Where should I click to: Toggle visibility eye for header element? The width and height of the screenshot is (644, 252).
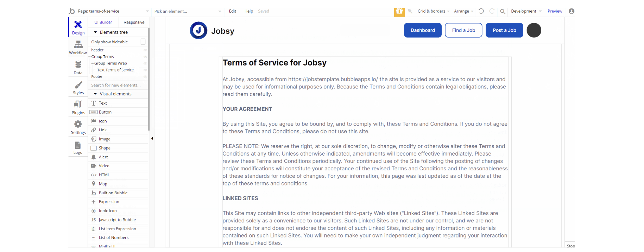(x=145, y=50)
